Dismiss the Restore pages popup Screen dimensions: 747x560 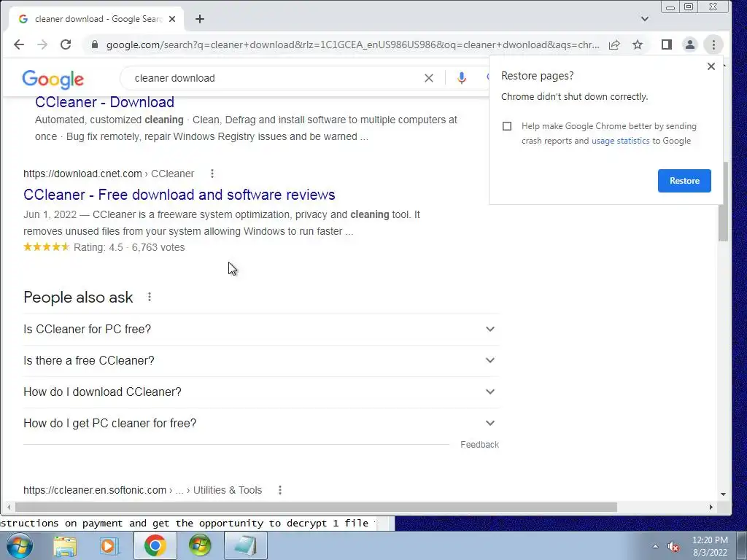coord(711,66)
